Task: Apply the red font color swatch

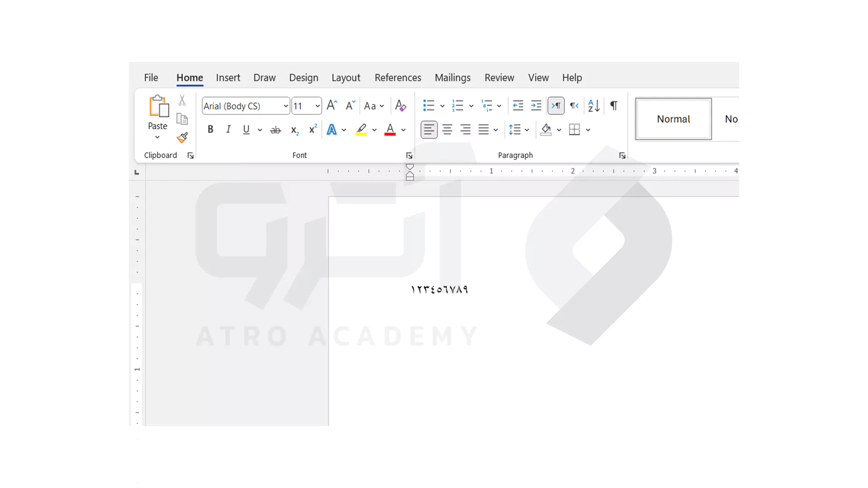Action: [x=390, y=130]
